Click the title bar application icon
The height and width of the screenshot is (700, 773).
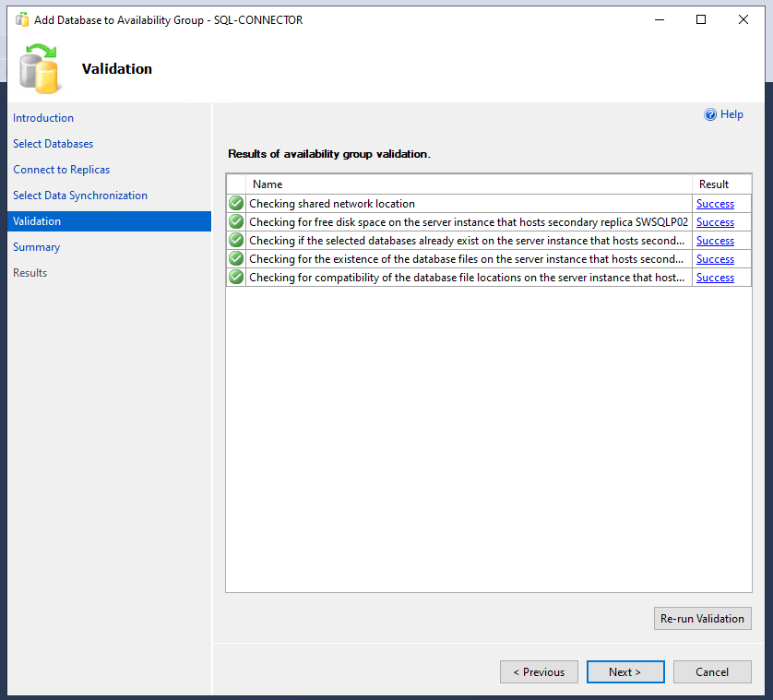click(22, 19)
